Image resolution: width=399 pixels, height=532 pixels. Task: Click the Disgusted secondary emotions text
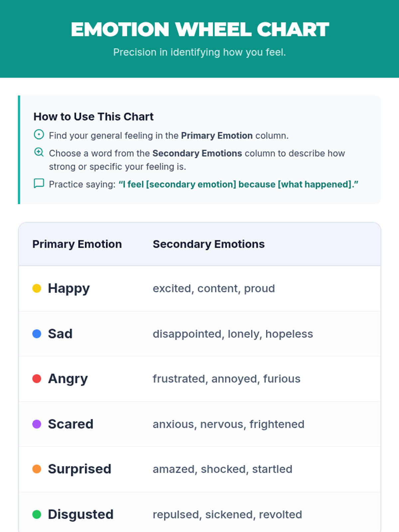click(x=227, y=514)
